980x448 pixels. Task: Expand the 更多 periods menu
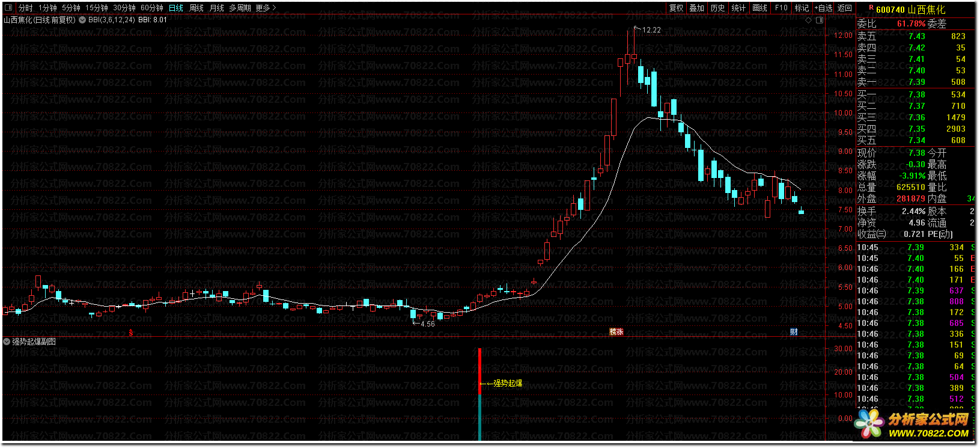pos(266,8)
